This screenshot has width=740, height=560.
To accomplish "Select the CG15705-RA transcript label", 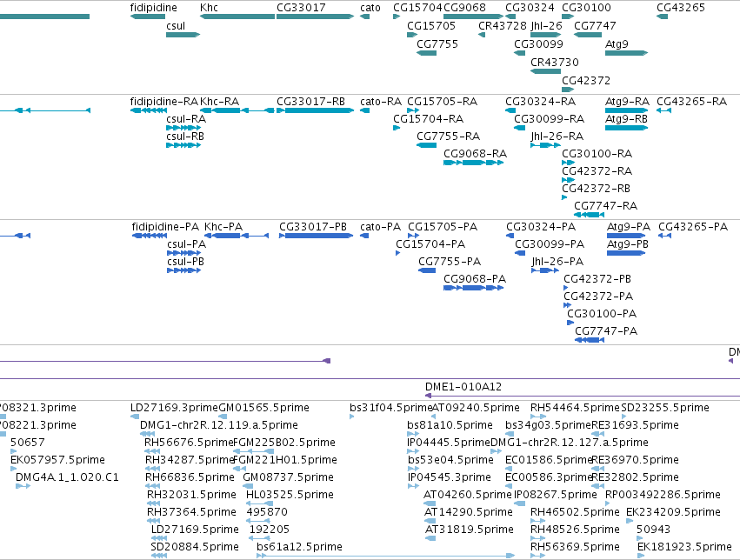I will (x=443, y=102).
